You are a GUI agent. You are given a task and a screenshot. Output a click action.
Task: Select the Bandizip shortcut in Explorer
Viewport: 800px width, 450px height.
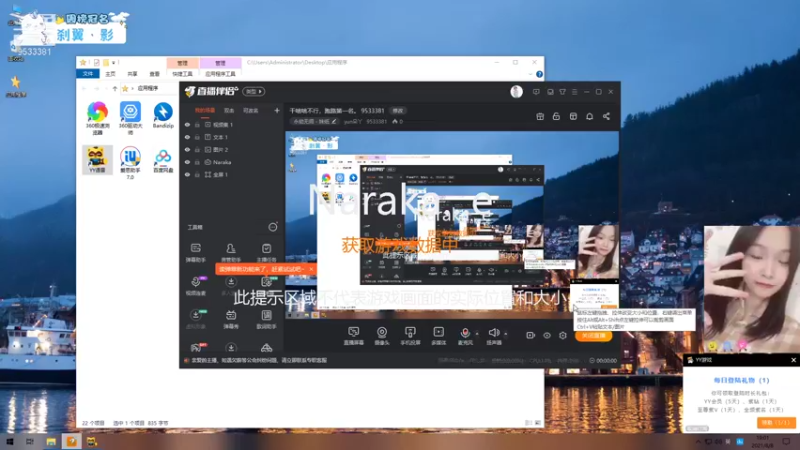click(x=163, y=115)
